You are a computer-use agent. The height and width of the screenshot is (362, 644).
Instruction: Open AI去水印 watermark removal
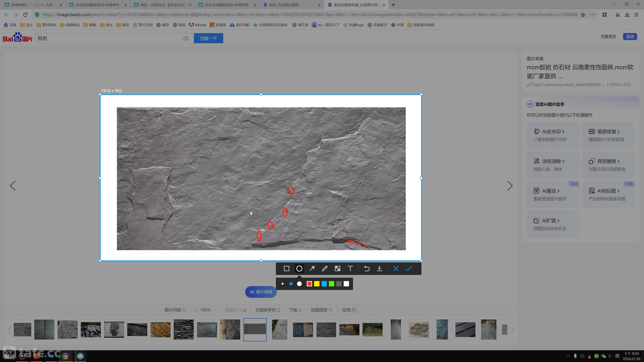(553, 135)
